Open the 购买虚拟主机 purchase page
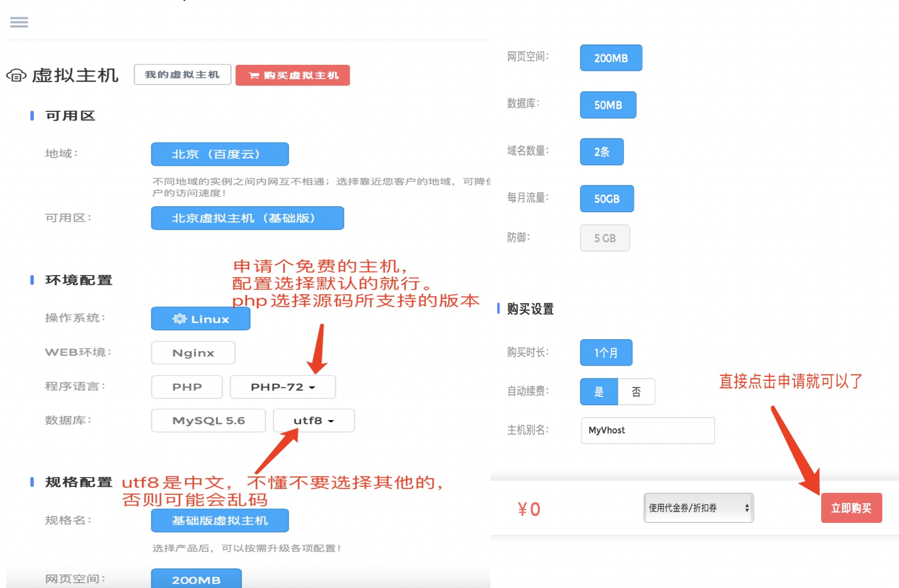The image size is (899, 588). [293, 75]
